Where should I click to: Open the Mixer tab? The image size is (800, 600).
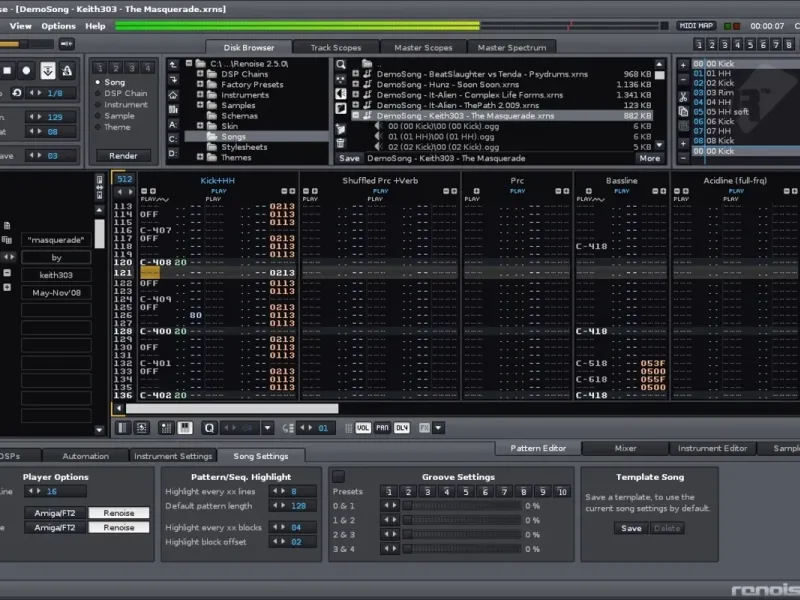[625, 449]
